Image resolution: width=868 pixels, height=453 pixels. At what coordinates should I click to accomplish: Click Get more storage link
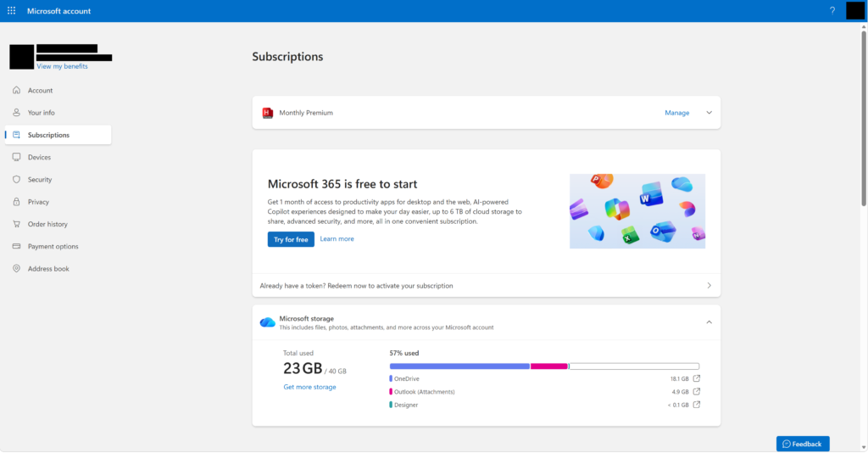point(309,387)
